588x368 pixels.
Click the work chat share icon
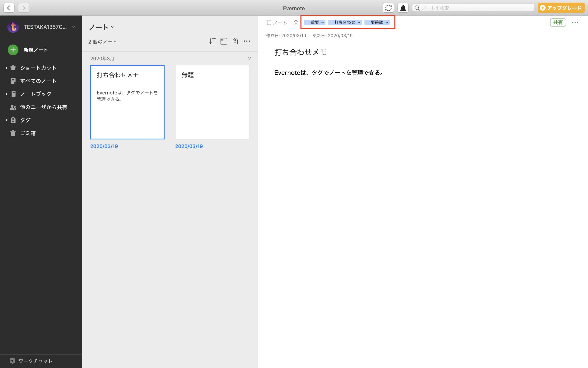(x=12, y=361)
